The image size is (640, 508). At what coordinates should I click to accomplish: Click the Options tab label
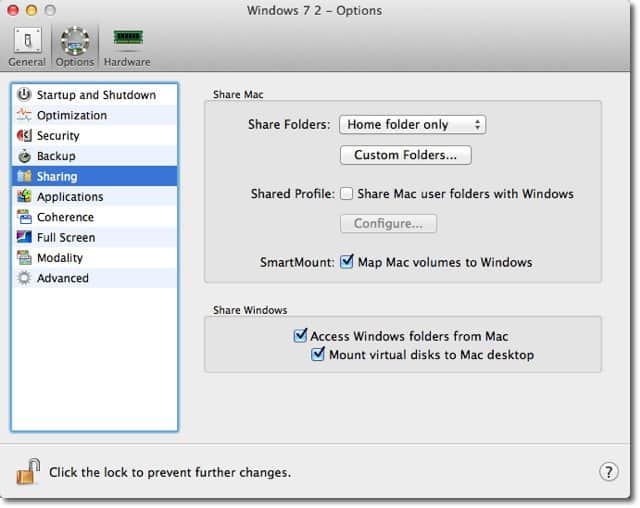[x=75, y=62]
